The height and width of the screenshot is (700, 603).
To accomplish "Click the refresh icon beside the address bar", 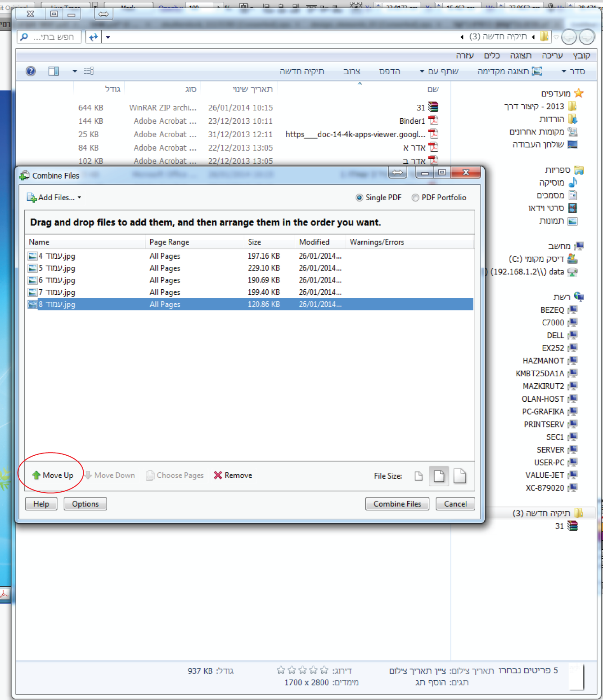I will pos(93,37).
